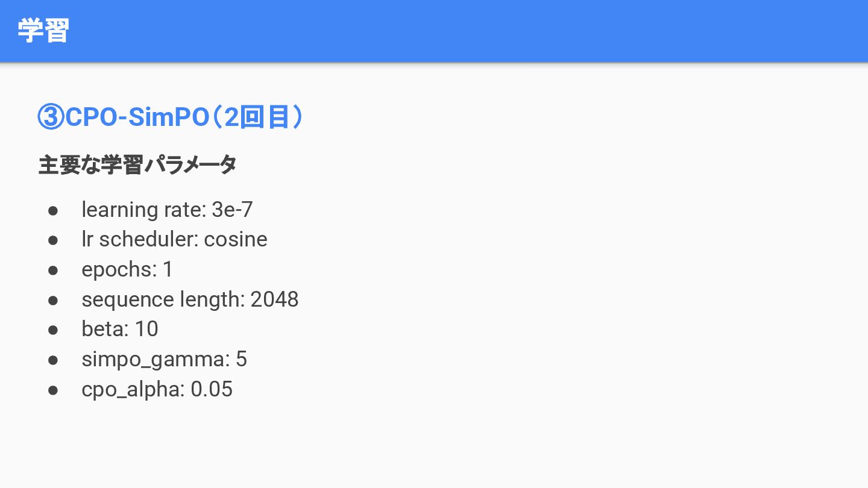Image resolution: width=868 pixels, height=488 pixels.
Task: Click the bullet beside beta
Action: point(53,330)
